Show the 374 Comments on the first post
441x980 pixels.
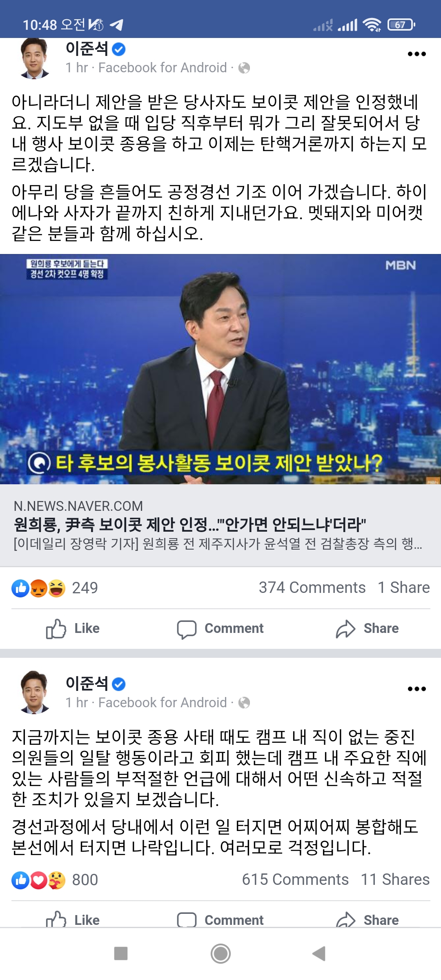tap(312, 588)
